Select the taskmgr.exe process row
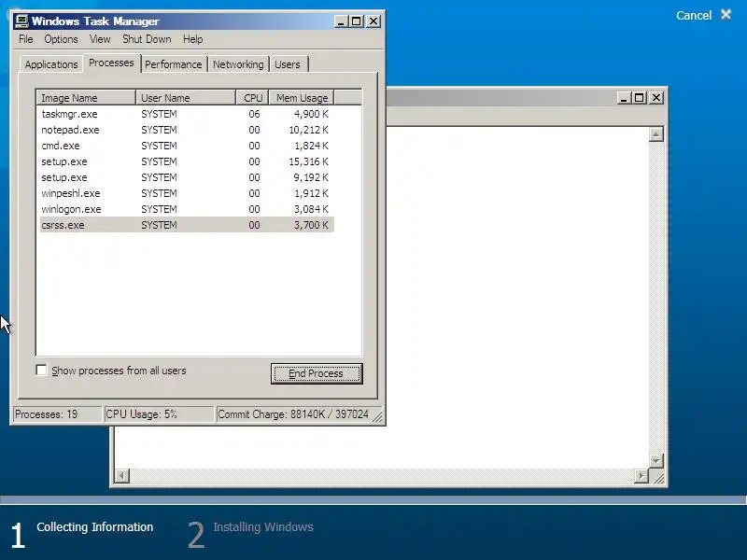This screenshot has width=747, height=560. tap(187, 114)
